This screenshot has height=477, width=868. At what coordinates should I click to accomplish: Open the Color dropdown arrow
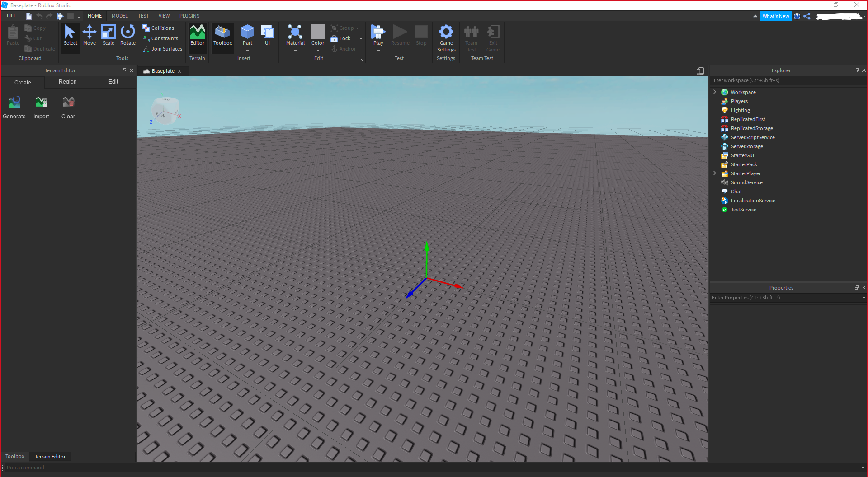[x=318, y=51]
